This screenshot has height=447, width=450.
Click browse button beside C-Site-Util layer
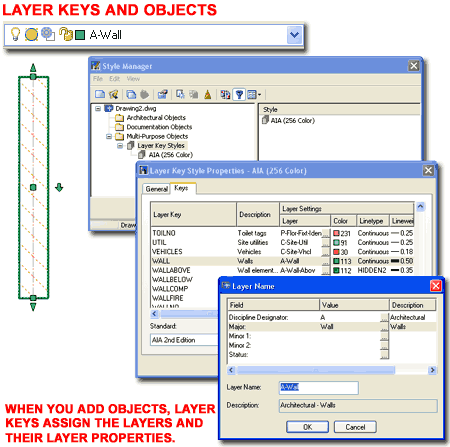pos(326,243)
